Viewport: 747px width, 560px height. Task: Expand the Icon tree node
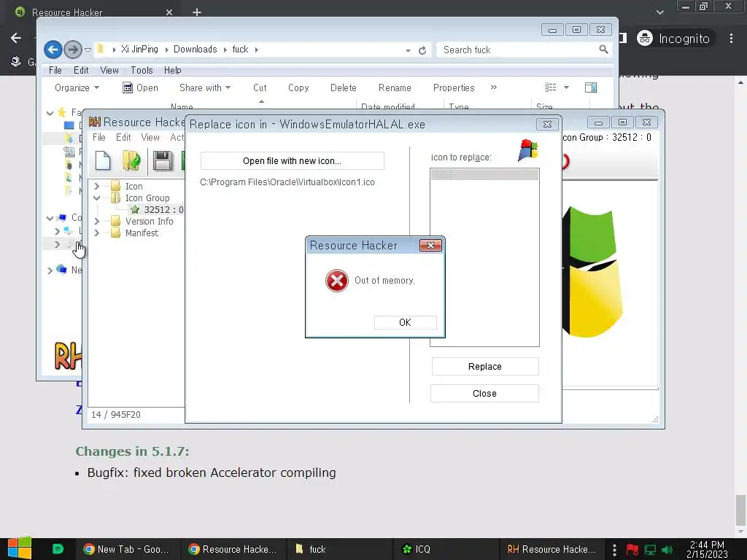tap(97, 186)
